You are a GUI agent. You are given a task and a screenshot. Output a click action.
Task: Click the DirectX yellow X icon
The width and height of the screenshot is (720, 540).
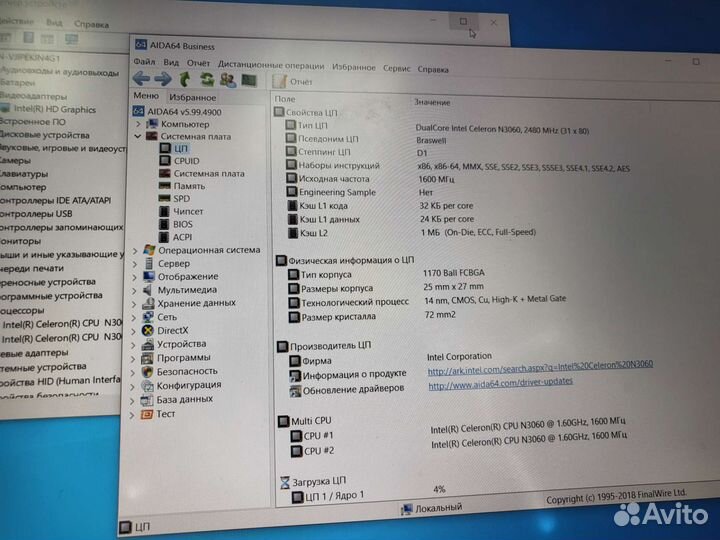pos(147,331)
